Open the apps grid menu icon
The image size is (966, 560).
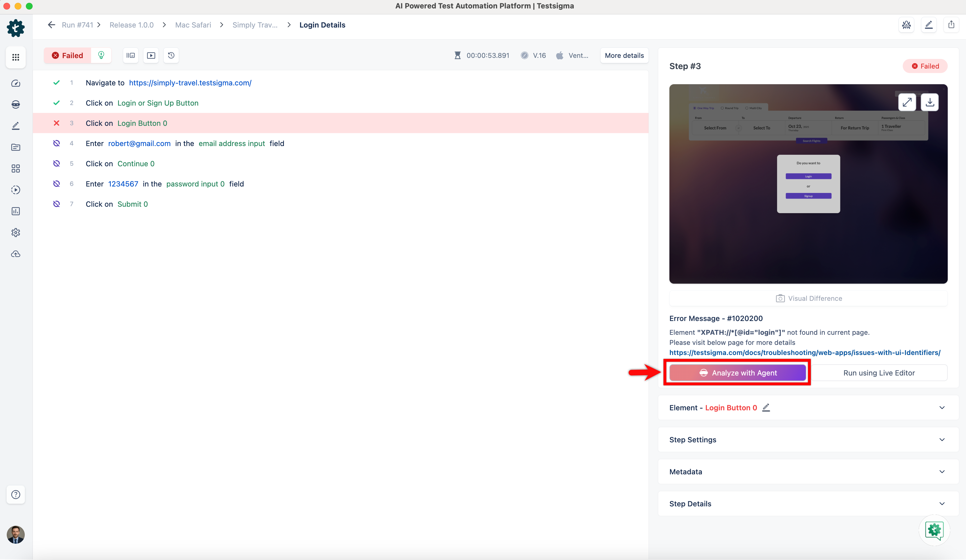tap(16, 57)
